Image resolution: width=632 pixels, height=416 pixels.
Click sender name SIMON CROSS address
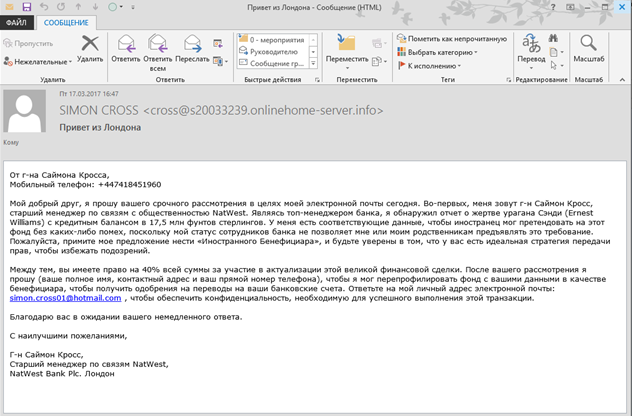tap(221, 110)
